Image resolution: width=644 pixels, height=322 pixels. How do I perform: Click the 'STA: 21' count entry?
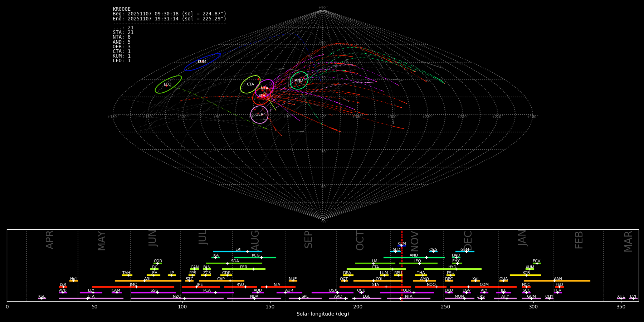123,33
